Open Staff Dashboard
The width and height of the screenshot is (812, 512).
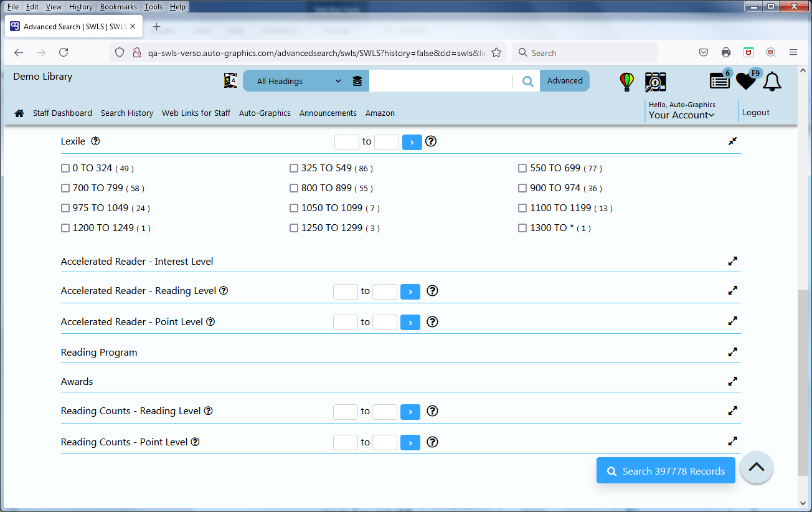tap(62, 113)
